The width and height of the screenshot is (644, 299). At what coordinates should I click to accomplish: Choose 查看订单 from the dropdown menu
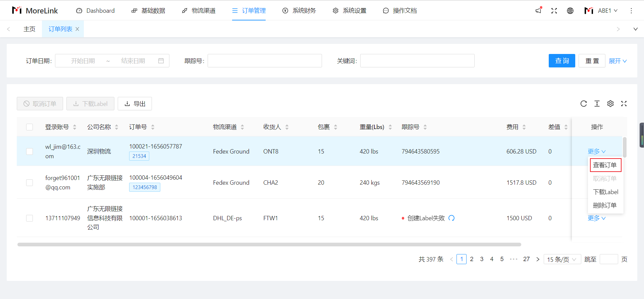[x=605, y=165]
